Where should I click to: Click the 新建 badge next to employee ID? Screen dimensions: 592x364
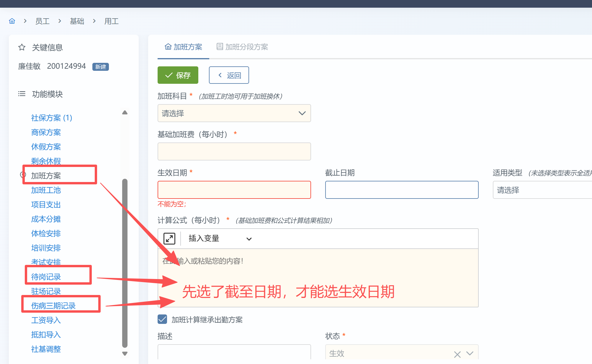(x=101, y=67)
